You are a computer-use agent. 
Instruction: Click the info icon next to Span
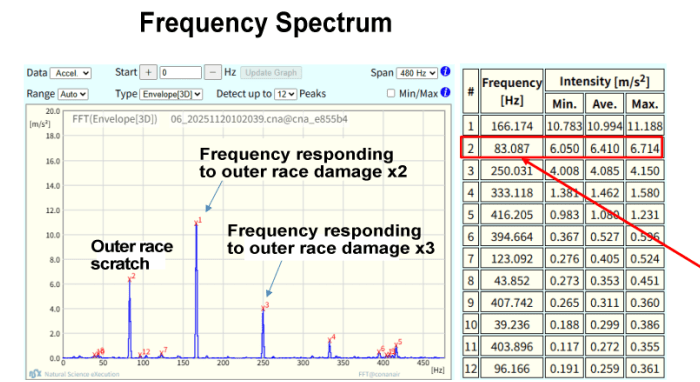coord(445,71)
